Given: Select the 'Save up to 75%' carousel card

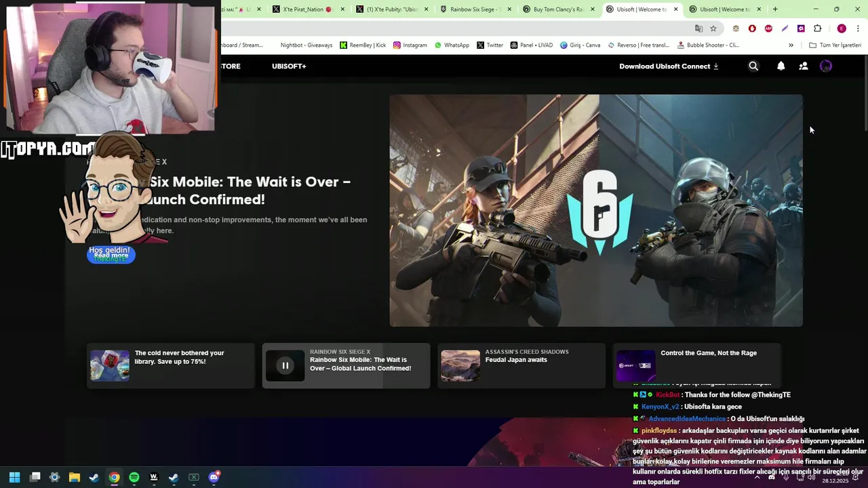Looking at the screenshot, I should (x=170, y=366).
